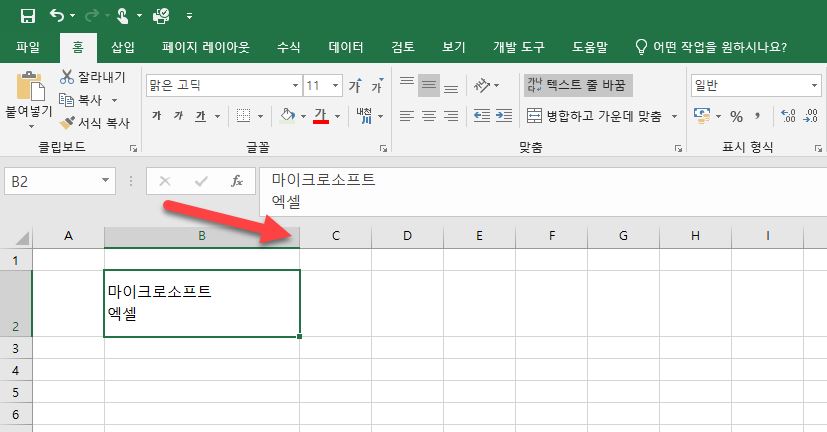Click the 붙여넣기 paste icon
The image size is (827, 432).
[x=30, y=85]
